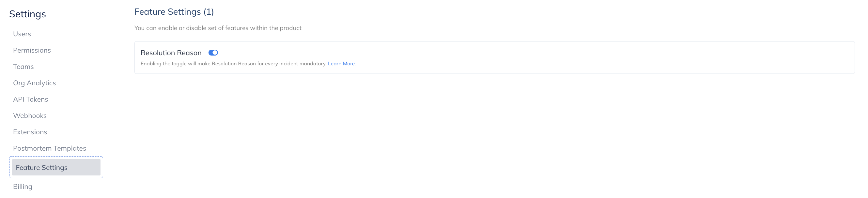The image size is (868, 198).
Task: Open Org Analytics section
Action: (34, 83)
